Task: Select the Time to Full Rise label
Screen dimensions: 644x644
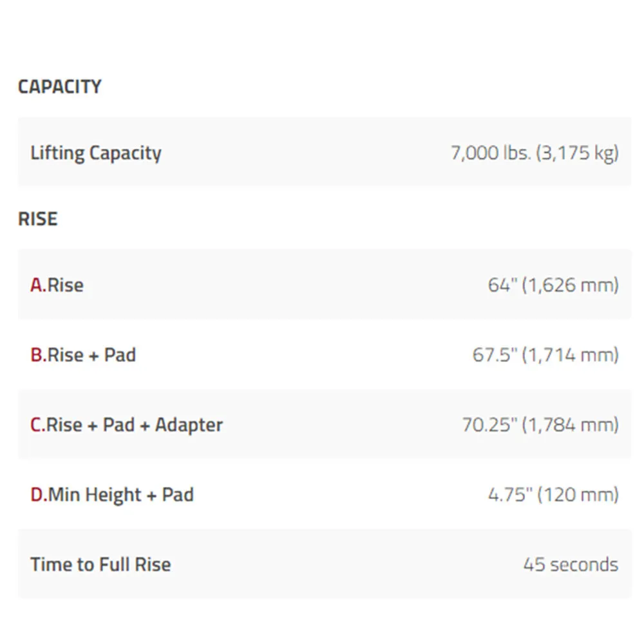Action: 100,564
